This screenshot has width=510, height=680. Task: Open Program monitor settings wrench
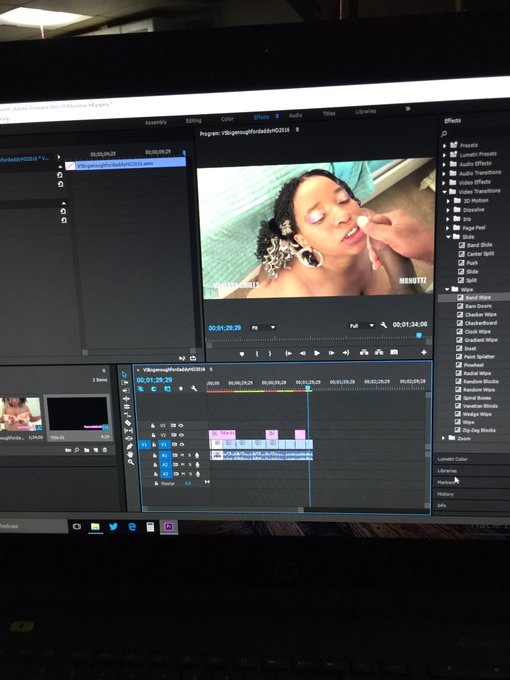click(x=383, y=325)
